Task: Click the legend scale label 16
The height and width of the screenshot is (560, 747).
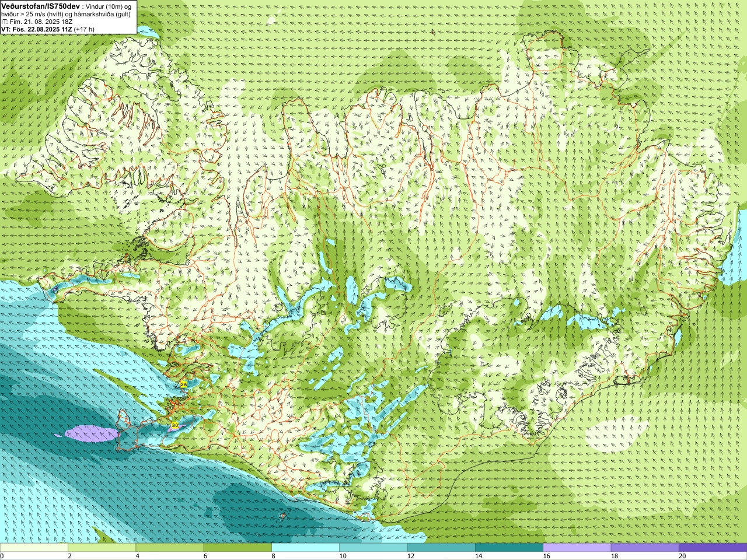Action: 546,556
